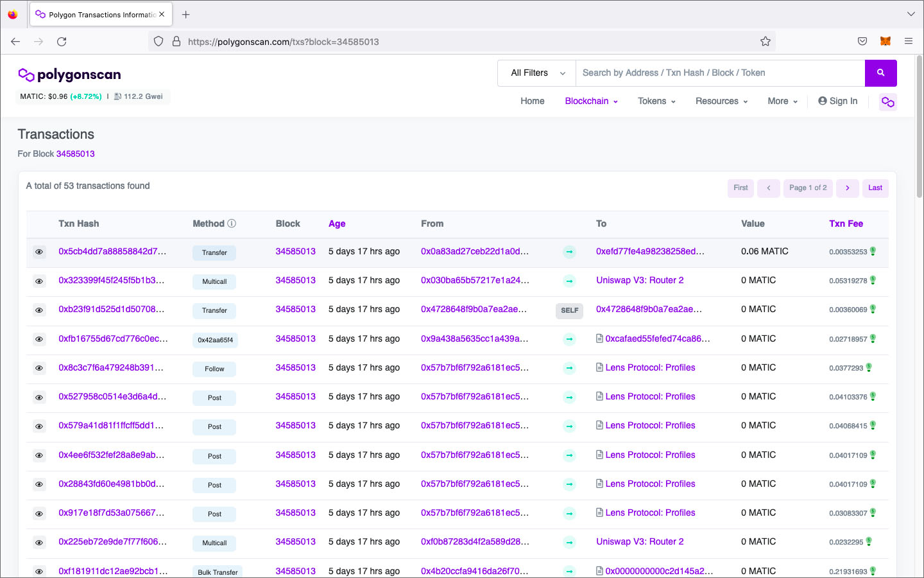This screenshot has height=578, width=924.
Task: Sort by the Txn Fee column header
Action: (846, 223)
